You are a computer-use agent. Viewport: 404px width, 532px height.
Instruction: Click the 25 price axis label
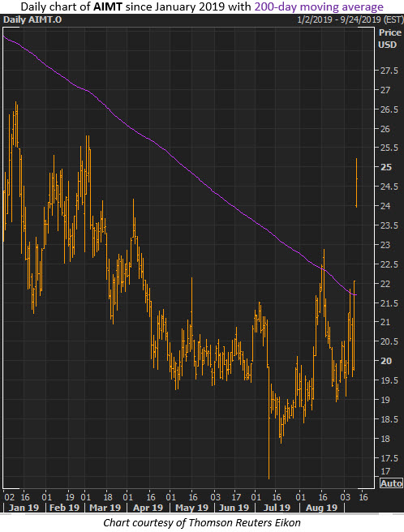(386, 167)
